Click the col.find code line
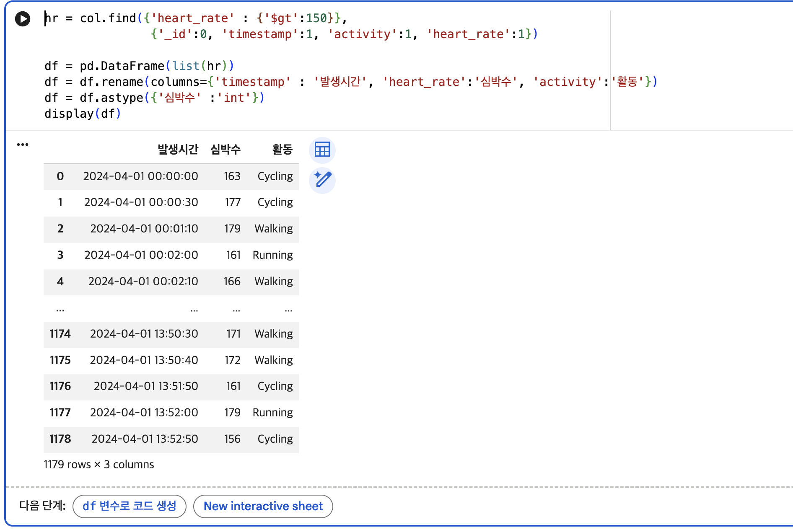The image size is (793, 532). point(196,18)
